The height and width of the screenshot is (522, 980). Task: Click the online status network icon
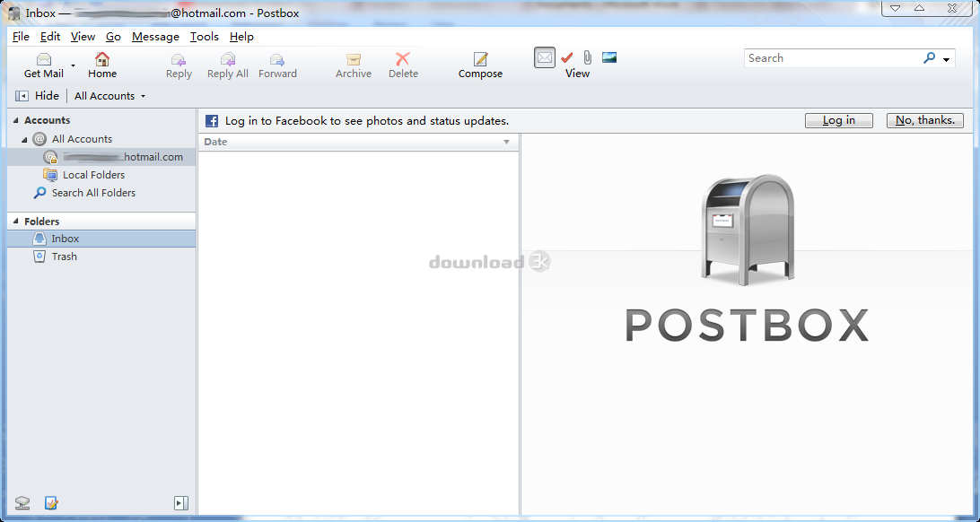(23, 503)
